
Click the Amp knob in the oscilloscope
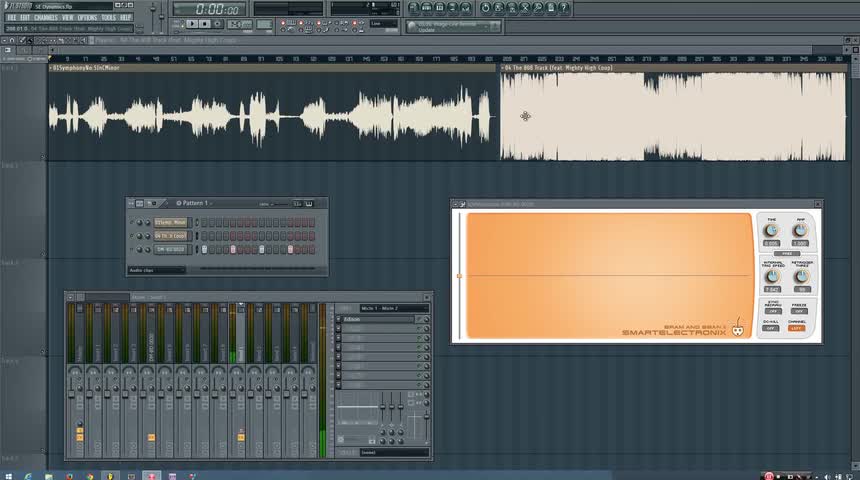(x=799, y=231)
